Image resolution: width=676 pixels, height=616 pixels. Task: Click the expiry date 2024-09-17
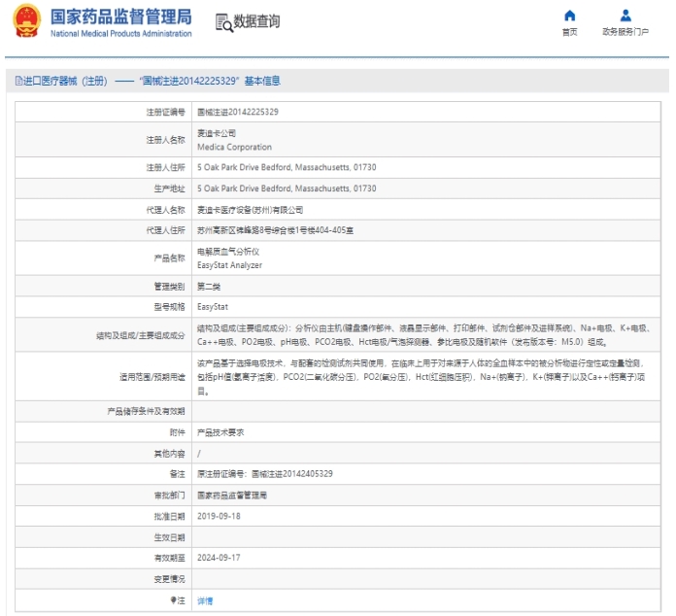click(218, 559)
